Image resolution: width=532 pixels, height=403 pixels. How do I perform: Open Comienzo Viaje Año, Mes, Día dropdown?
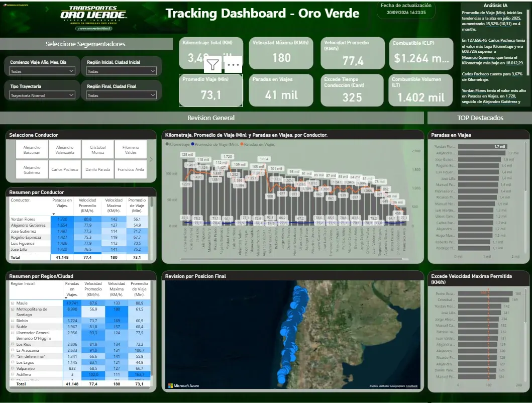(x=42, y=71)
